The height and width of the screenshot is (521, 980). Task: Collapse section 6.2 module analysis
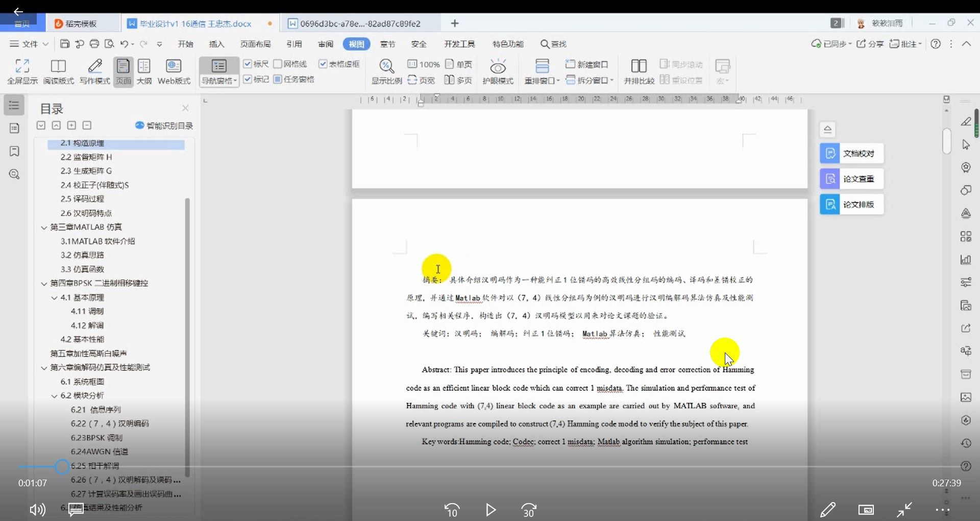pos(54,396)
